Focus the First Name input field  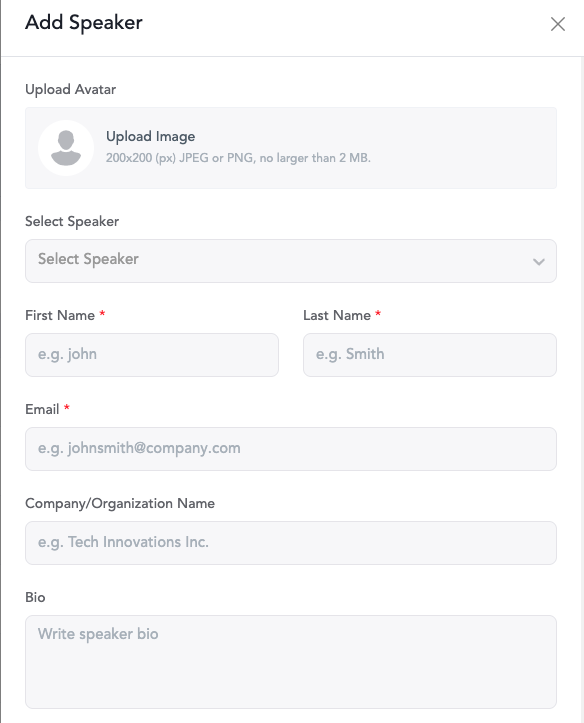click(x=152, y=355)
